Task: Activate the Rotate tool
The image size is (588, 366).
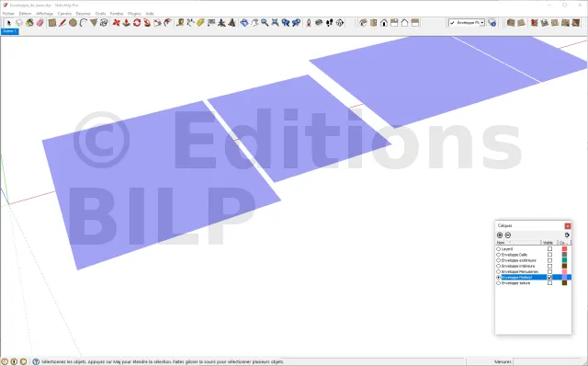Action: (x=137, y=23)
